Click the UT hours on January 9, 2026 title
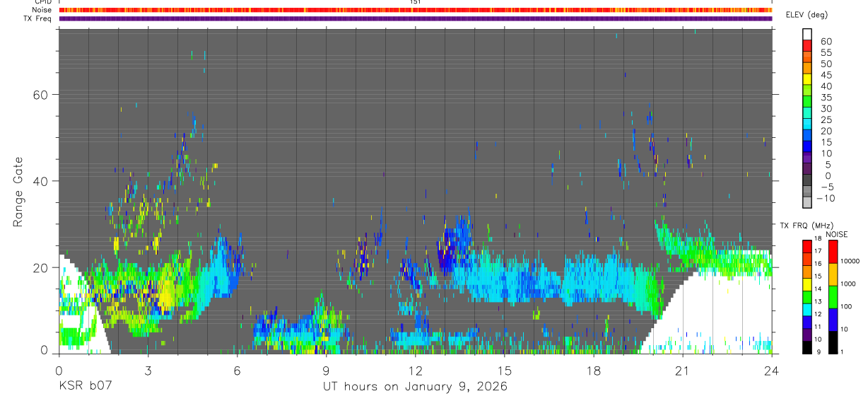Screen dimensions: 868x401 pos(415,387)
